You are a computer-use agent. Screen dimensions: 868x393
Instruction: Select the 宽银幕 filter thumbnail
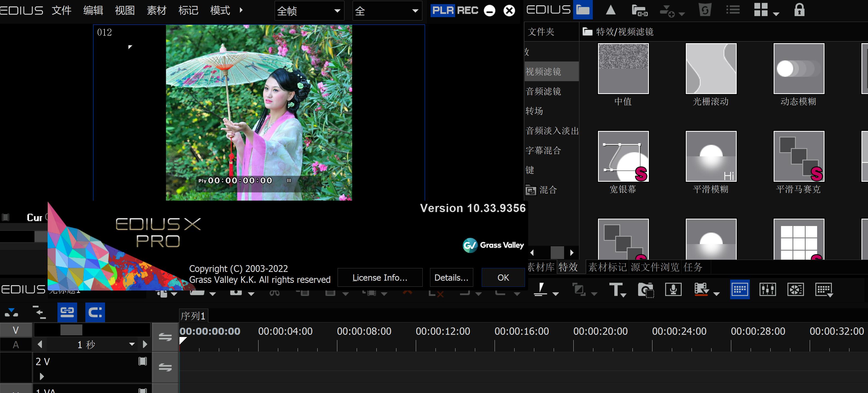[x=623, y=156]
